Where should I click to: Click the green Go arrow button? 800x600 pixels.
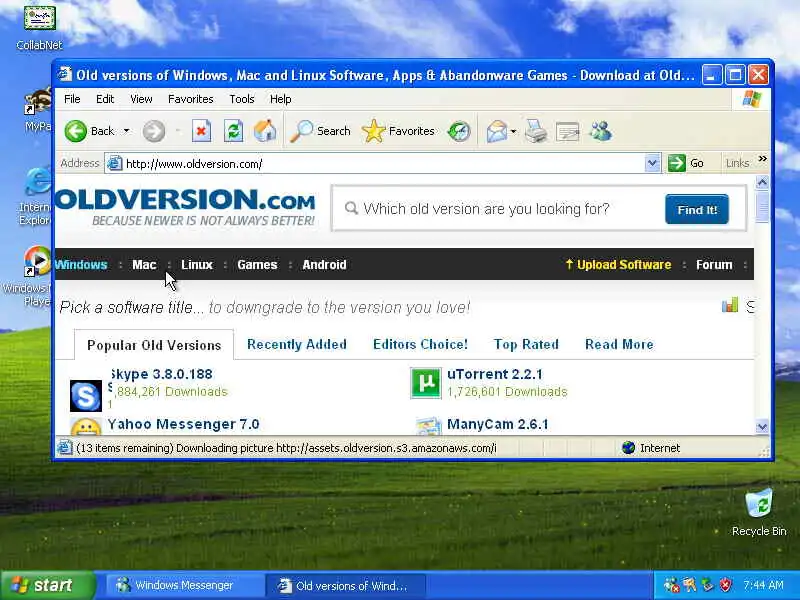(x=677, y=163)
